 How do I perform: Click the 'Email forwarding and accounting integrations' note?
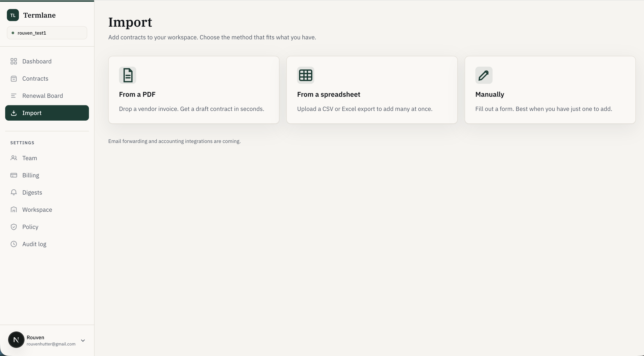tap(174, 141)
